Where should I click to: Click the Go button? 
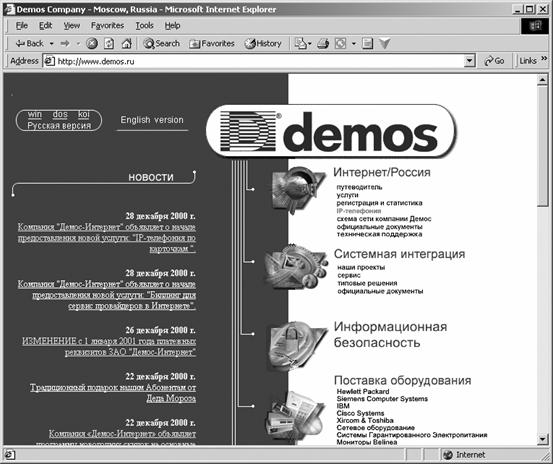[x=494, y=61]
